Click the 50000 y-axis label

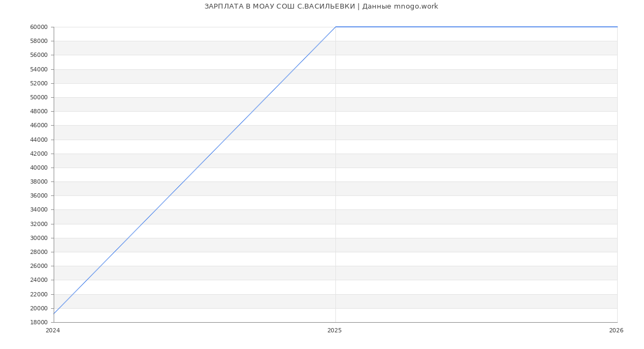point(39,98)
